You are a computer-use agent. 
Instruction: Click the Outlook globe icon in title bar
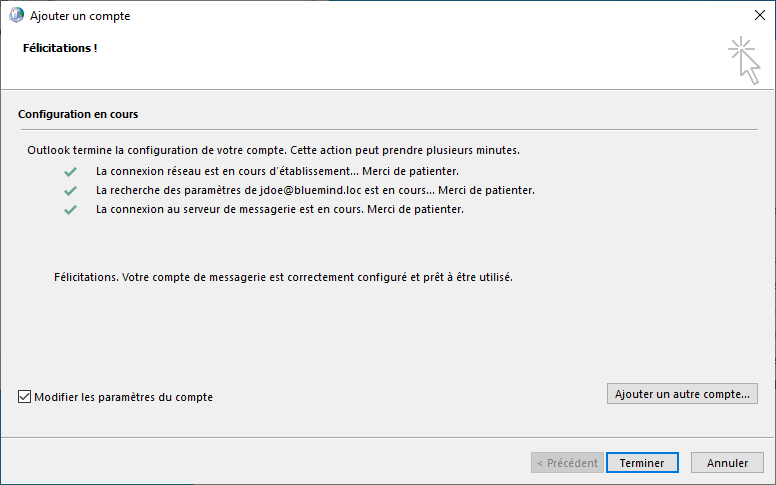click(x=16, y=16)
